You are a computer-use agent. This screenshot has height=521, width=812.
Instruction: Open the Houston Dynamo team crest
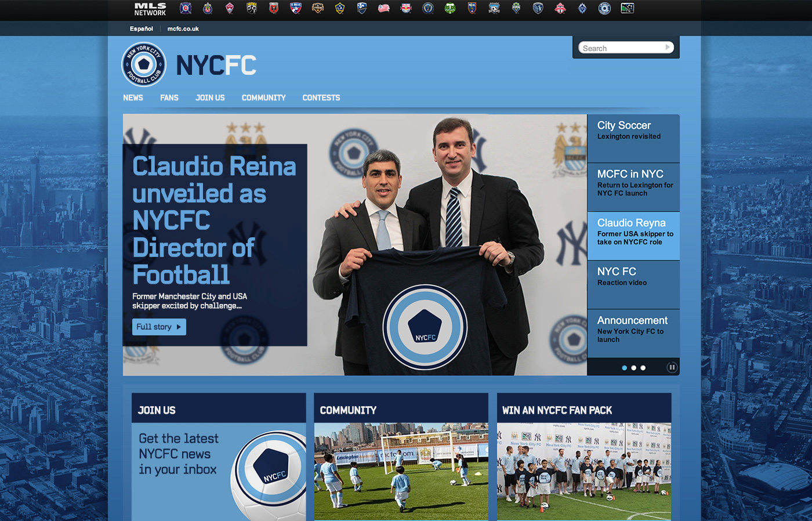pyautogui.click(x=318, y=8)
